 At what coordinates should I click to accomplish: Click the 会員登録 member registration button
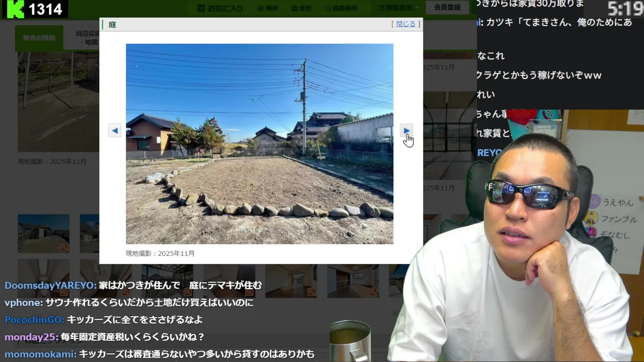tap(447, 8)
